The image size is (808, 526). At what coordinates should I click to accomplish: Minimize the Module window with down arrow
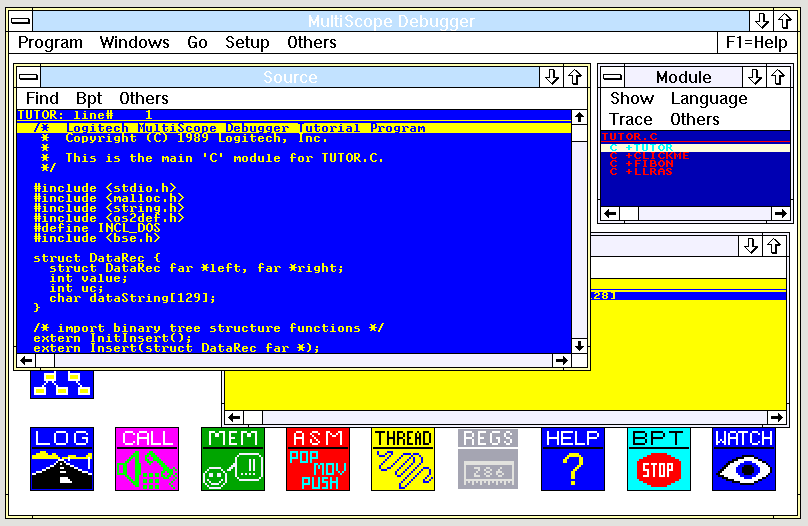tap(755, 77)
